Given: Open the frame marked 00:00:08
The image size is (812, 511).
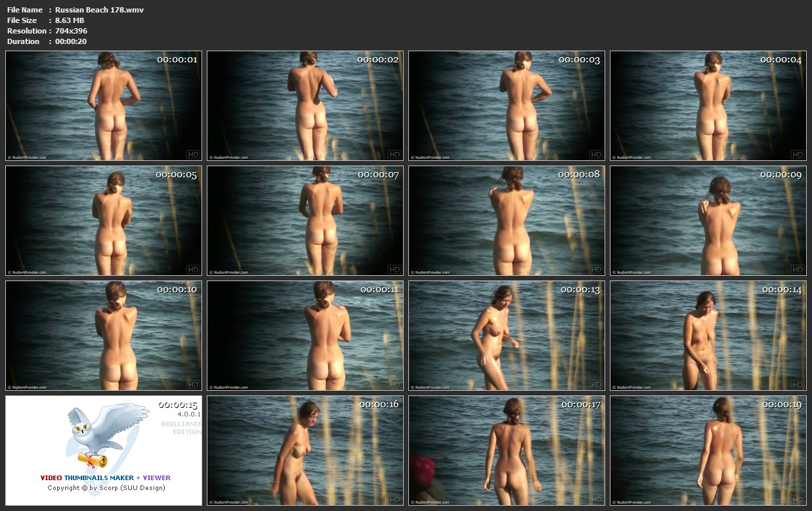Looking at the screenshot, I should click(x=507, y=221).
